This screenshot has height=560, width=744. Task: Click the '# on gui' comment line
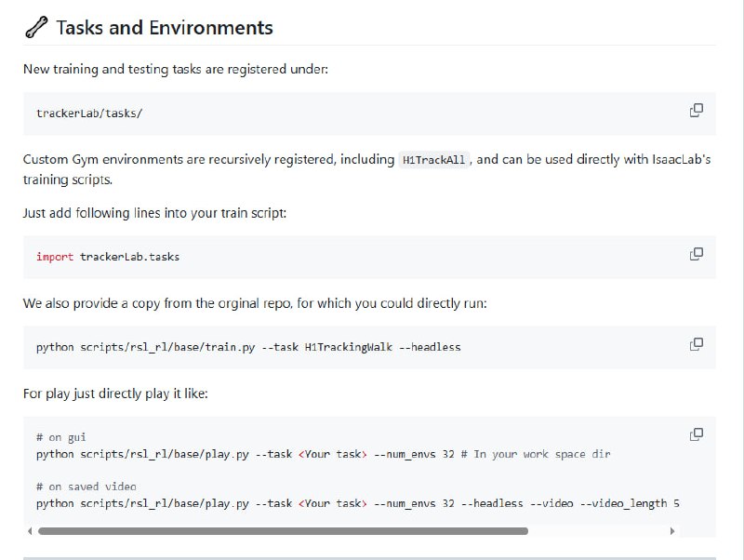[x=61, y=437]
